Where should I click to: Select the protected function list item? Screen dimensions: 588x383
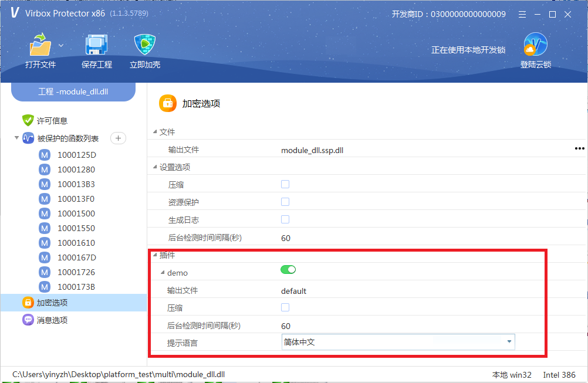pyautogui.click(x=68, y=138)
